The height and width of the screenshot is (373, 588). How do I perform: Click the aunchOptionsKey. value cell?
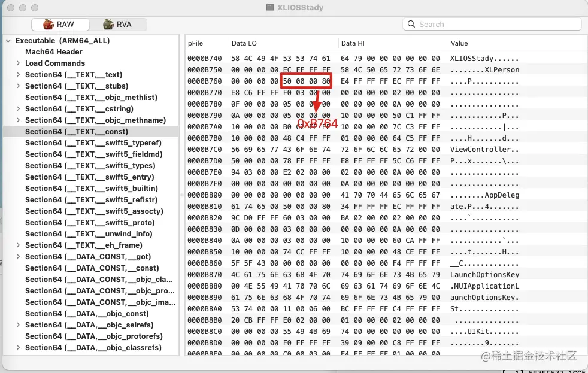(x=485, y=298)
